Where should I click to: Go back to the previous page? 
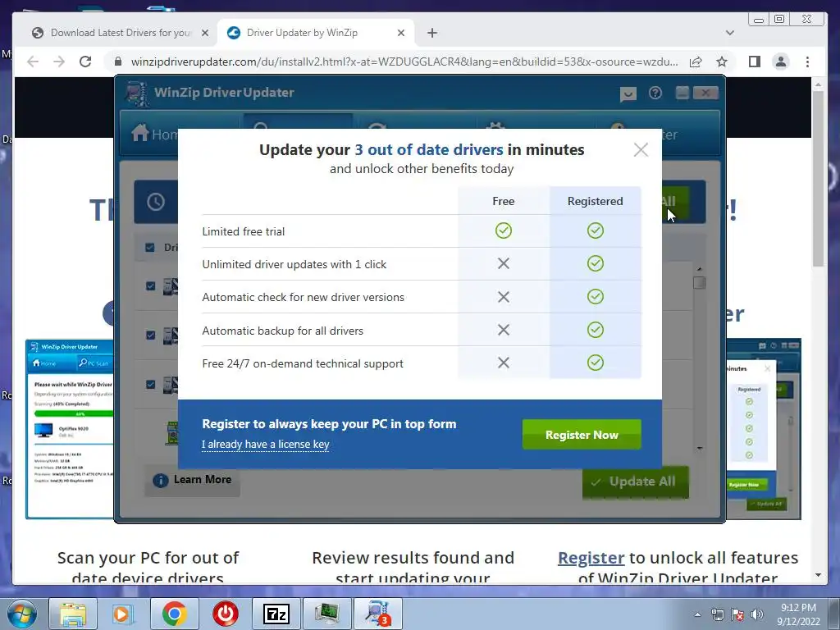tap(33, 62)
